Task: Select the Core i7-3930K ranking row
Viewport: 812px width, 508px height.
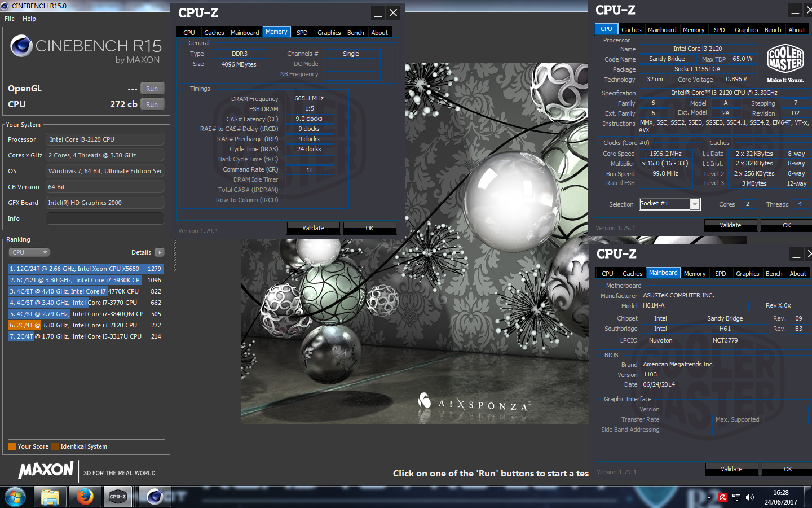Action: point(86,280)
